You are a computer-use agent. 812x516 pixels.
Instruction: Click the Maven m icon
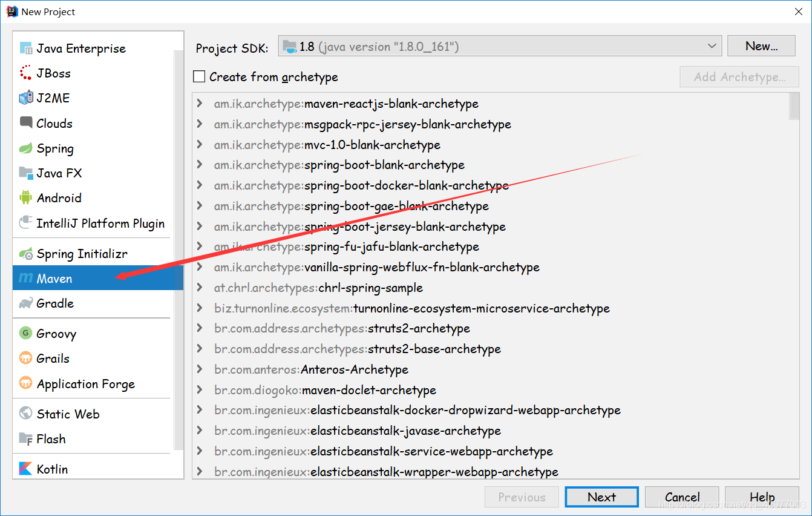pos(25,279)
